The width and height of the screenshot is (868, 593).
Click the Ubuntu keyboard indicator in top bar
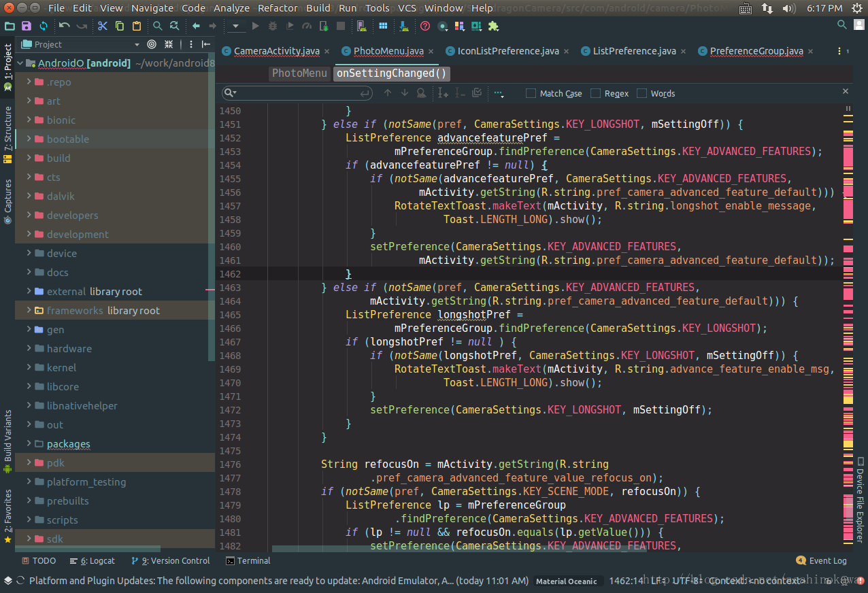click(x=745, y=8)
